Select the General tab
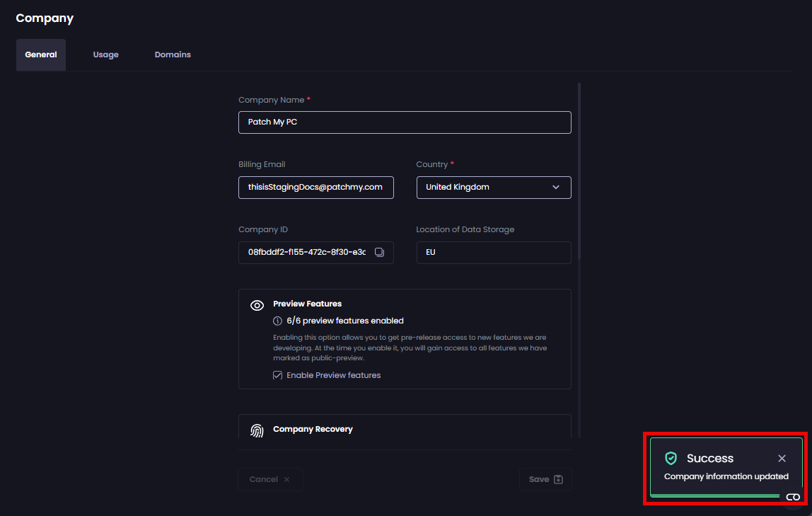 tap(40, 54)
